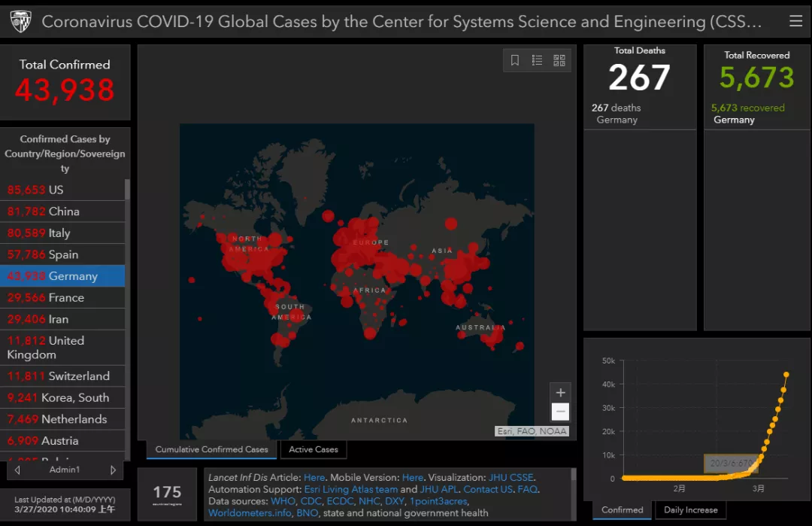Zoom in on the map
The width and height of the screenshot is (812, 526).
560,392
